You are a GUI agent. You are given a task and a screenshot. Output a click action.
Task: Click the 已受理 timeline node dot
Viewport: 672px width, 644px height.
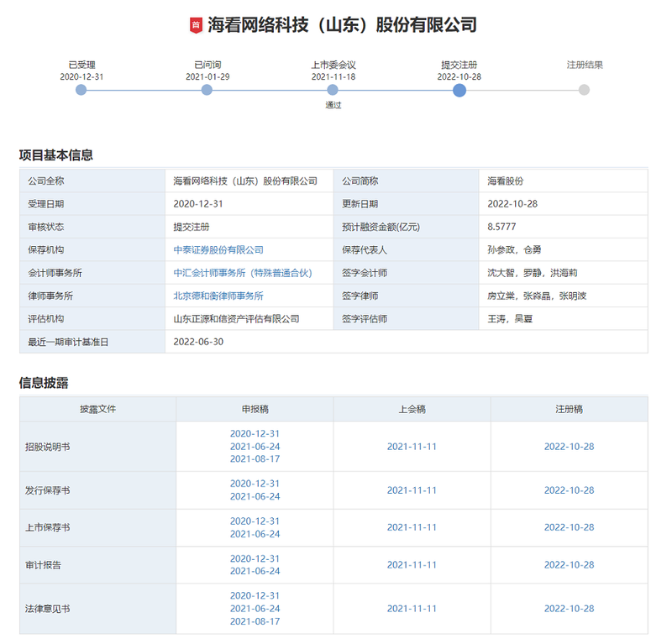[x=81, y=90]
